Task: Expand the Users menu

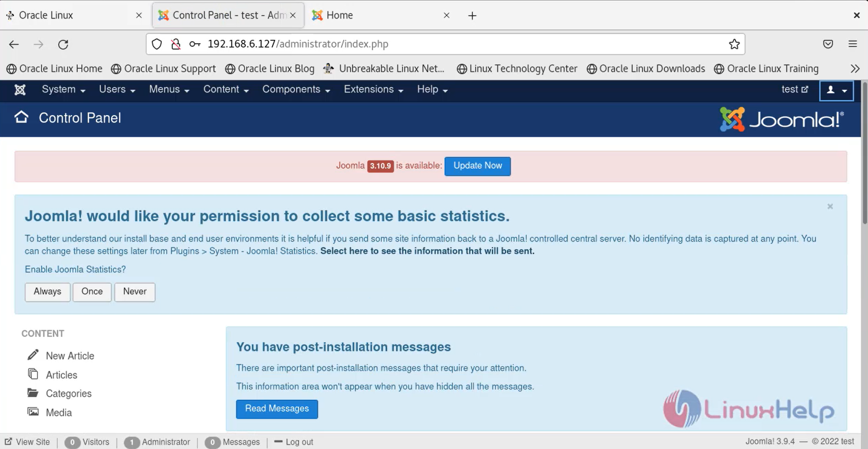Action: [x=117, y=90]
